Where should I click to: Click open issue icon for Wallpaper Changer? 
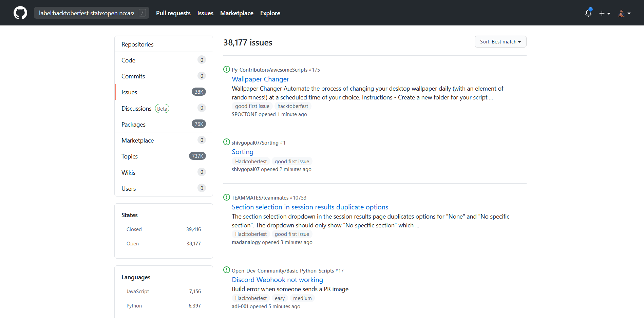click(x=227, y=69)
